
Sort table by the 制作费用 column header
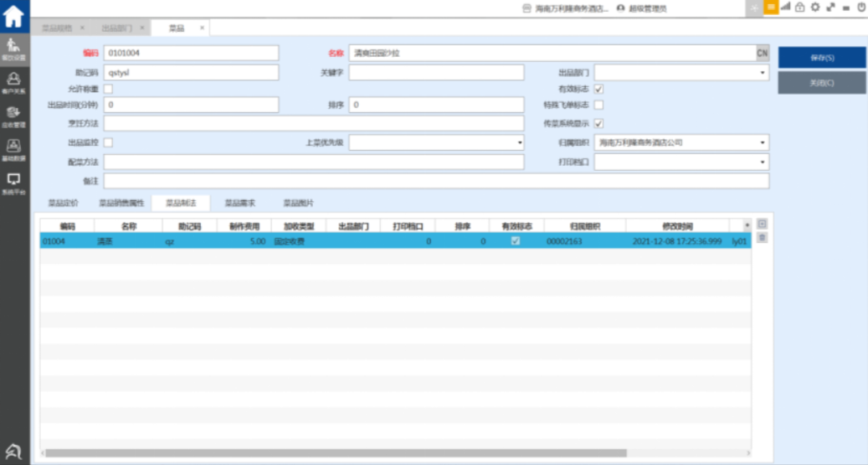click(x=244, y=226)
